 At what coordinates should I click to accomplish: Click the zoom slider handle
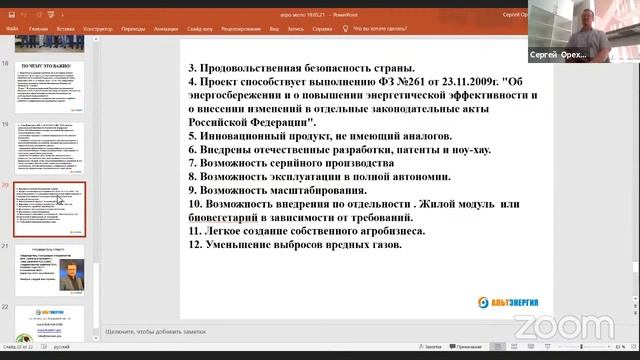point(581,347)
